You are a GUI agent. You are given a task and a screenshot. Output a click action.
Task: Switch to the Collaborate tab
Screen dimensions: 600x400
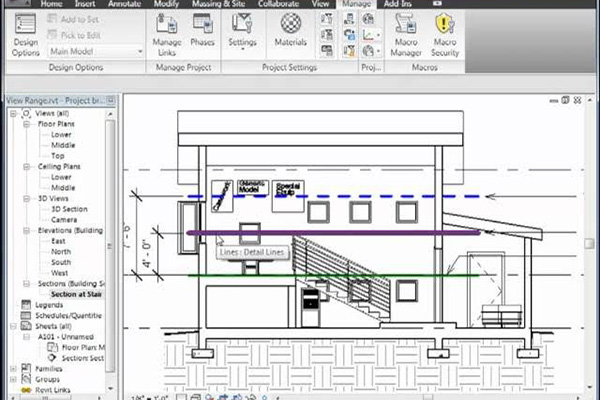point(278,4)
